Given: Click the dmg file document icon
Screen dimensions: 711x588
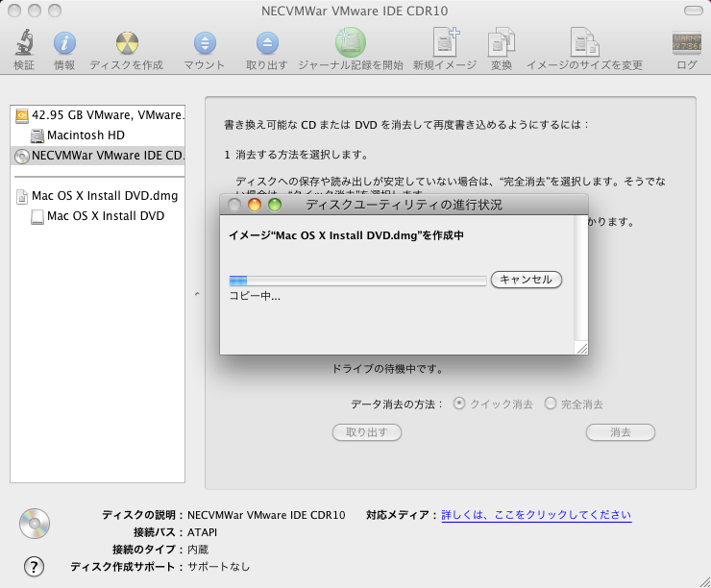Looking at the screenshot, I should tap(22, 196).
